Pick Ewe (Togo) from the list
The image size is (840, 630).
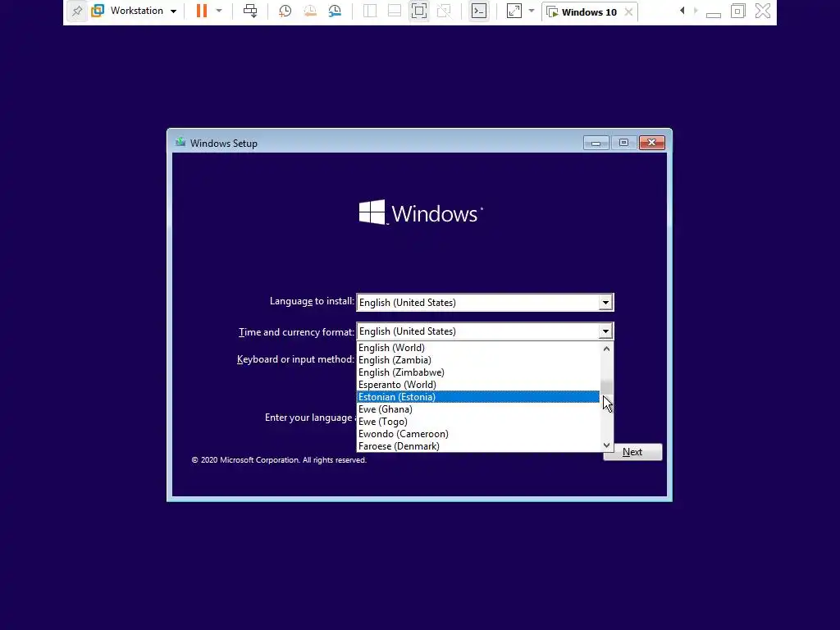click(x=477, y=422)
